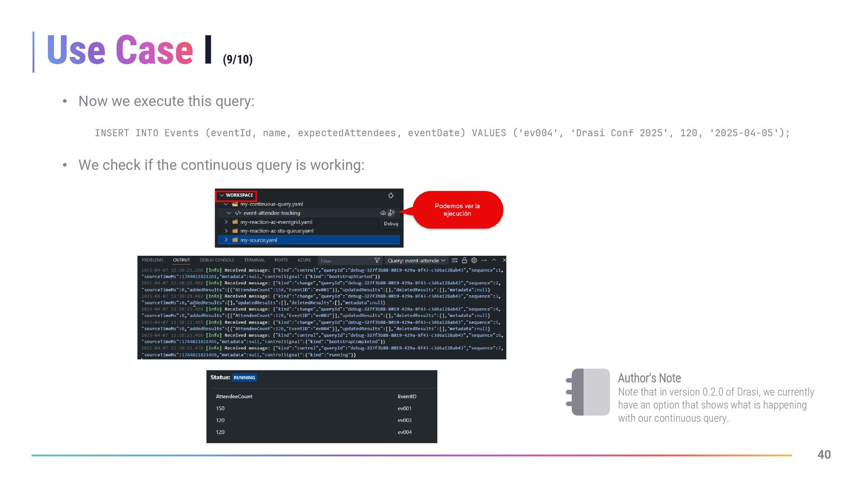
Task: Switch to the DEBUG CONSOLE tab
Action: tap(217, 260)
